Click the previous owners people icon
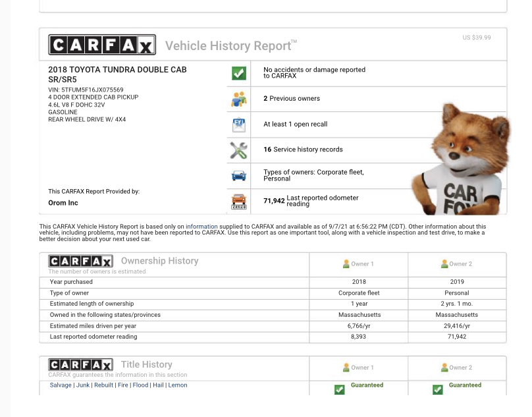Screen dimensions: 532x417 239,99
